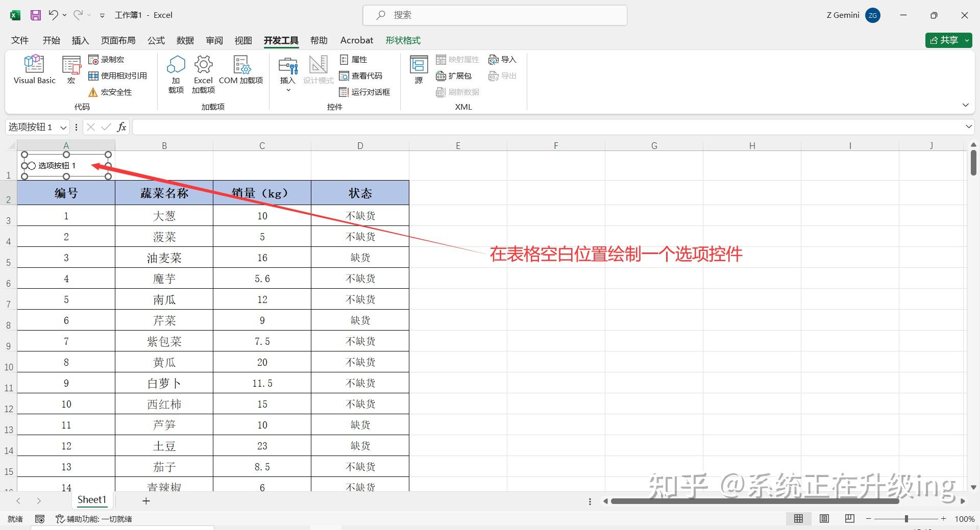Screen dimensions: 980x530
Task: Switch to Normal view in status bar
Action: tap(799, 519)
